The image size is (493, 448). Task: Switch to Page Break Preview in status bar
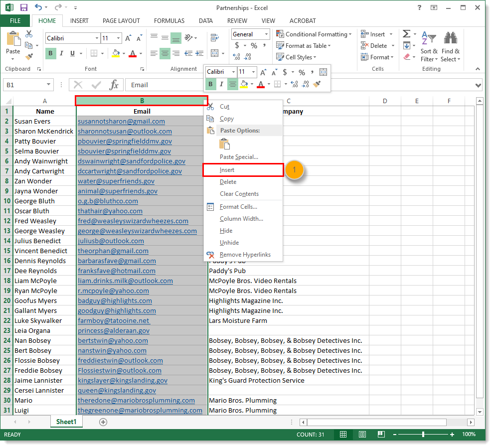click(x=381, y=434)
